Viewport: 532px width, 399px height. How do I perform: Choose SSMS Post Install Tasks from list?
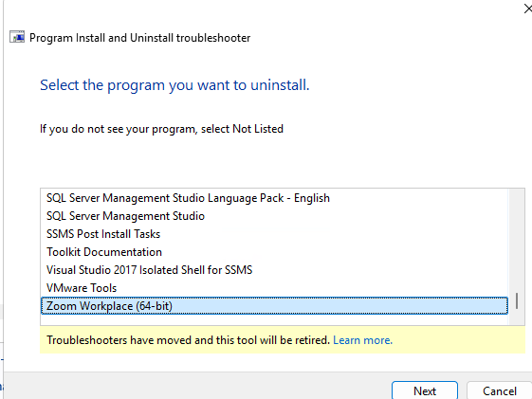[x=274, y=234]
